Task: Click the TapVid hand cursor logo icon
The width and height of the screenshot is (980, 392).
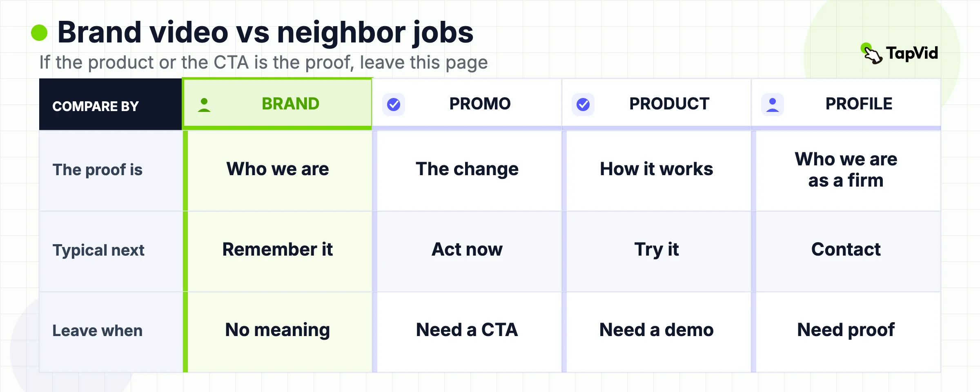Action: coord(871,53)
